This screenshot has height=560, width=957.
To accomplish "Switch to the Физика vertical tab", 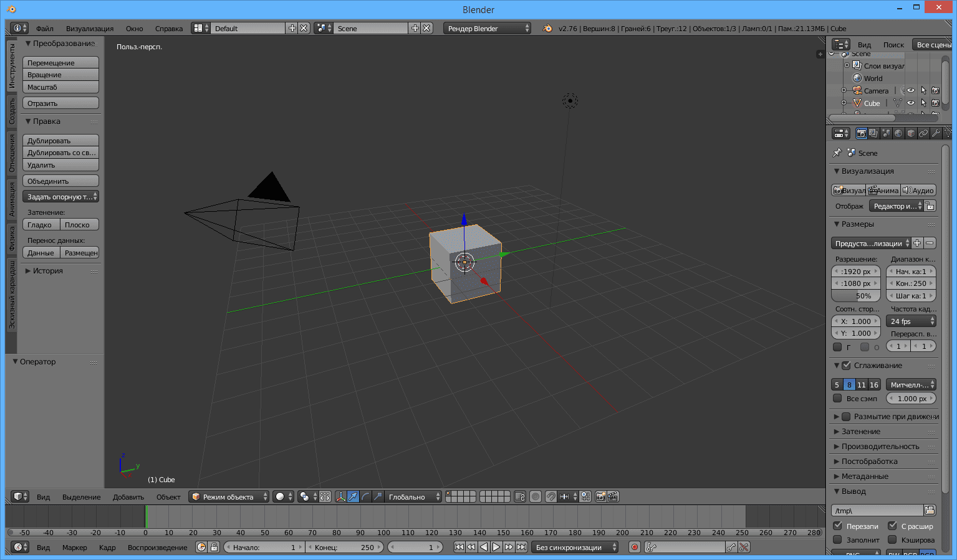I will (x=11, y=239).
